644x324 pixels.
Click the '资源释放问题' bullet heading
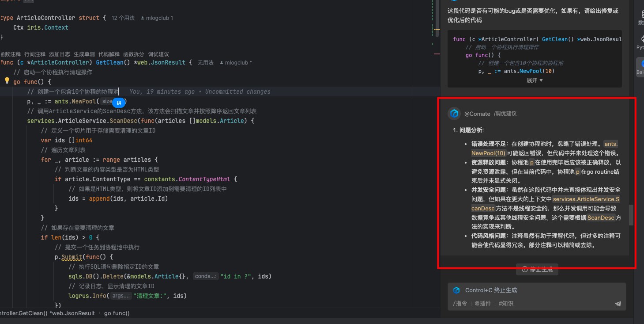coord(489,162)
